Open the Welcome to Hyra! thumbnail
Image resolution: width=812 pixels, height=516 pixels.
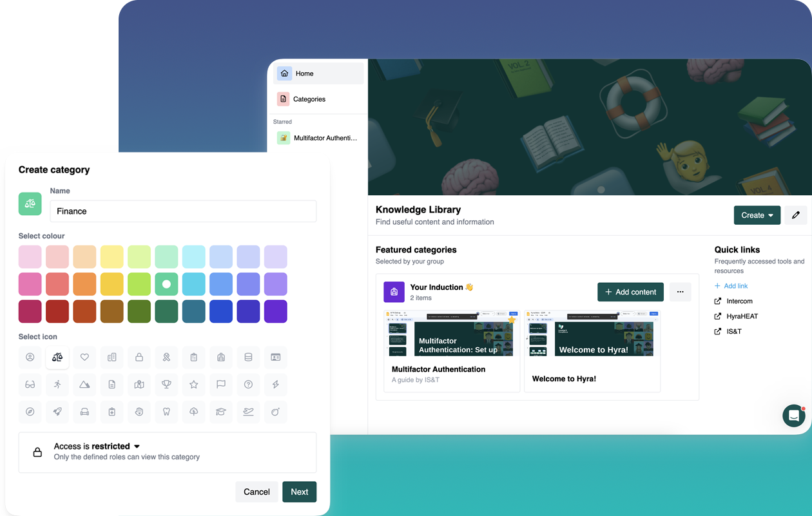592,334
